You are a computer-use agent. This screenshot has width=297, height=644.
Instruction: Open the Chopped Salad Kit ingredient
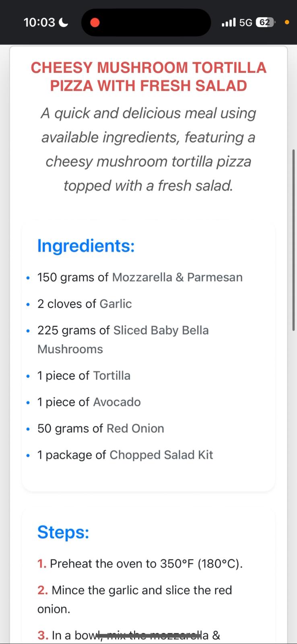click(x=161, y=455)
